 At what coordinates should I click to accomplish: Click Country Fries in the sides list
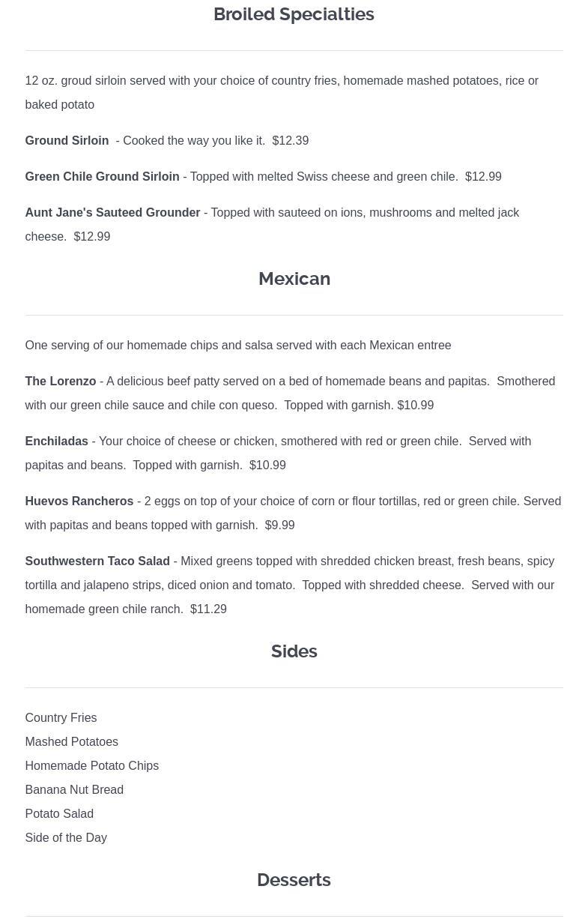(x=61, y=718)
